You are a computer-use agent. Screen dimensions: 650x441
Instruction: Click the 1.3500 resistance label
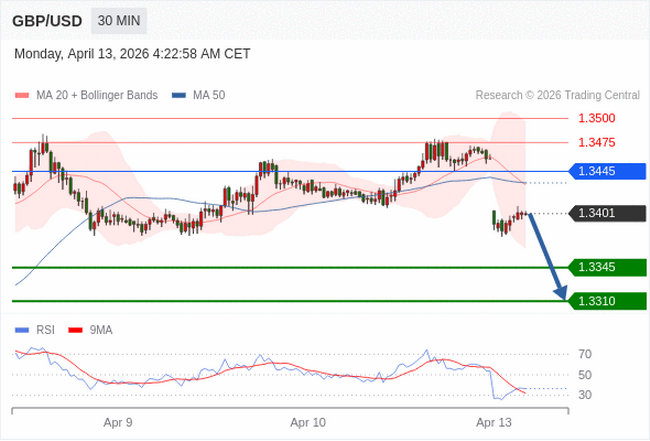(x=597, y=118)
